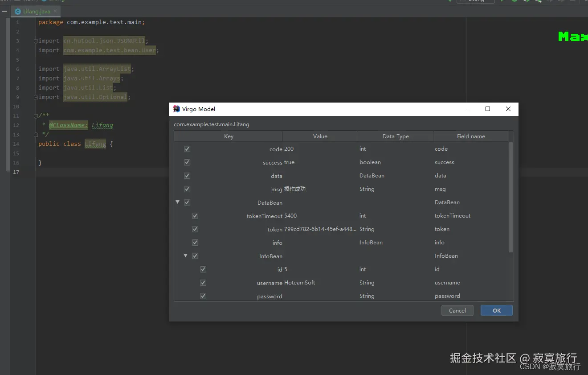Select the Lifang.java editor tab
This screenshot has width=588, height=375.
pyautogui.click(x=35, y=11)
